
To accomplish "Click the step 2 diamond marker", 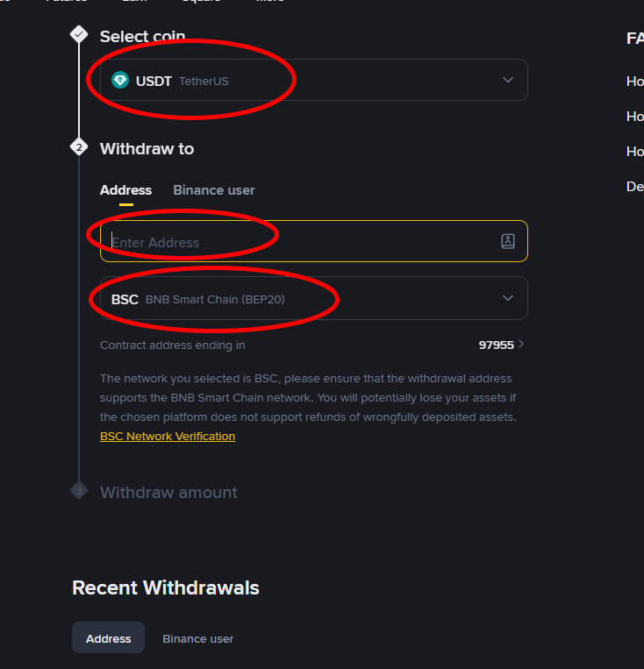I will [79, 147].
